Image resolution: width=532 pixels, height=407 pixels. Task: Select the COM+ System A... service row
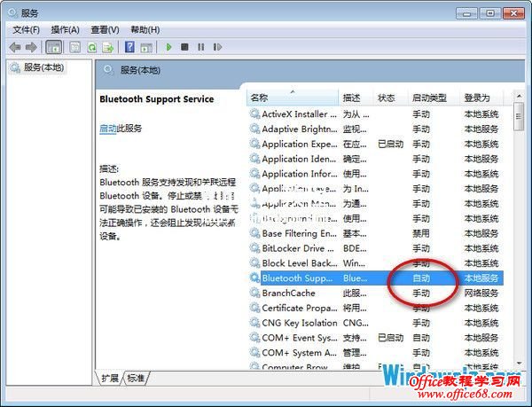[x=376, y=353]
